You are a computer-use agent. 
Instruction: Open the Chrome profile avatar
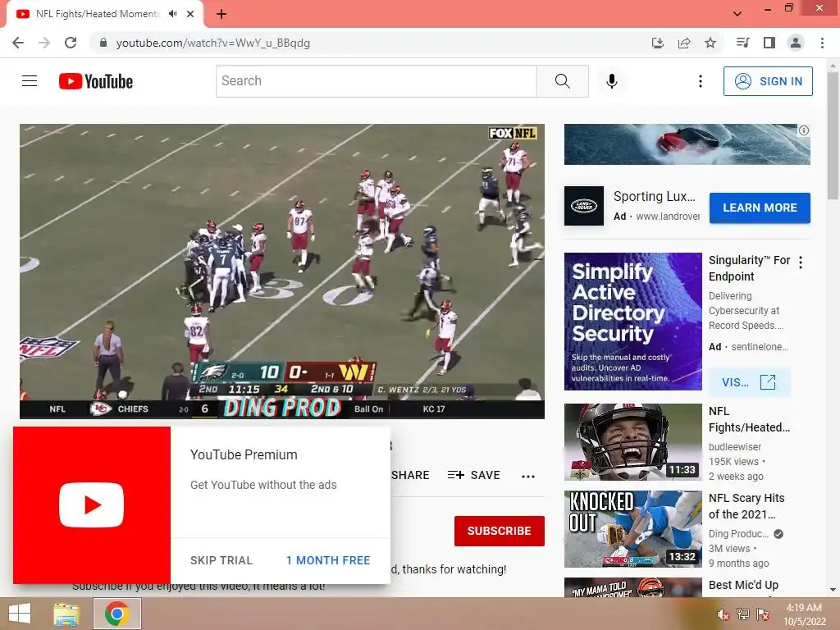[x=796, y=43]
